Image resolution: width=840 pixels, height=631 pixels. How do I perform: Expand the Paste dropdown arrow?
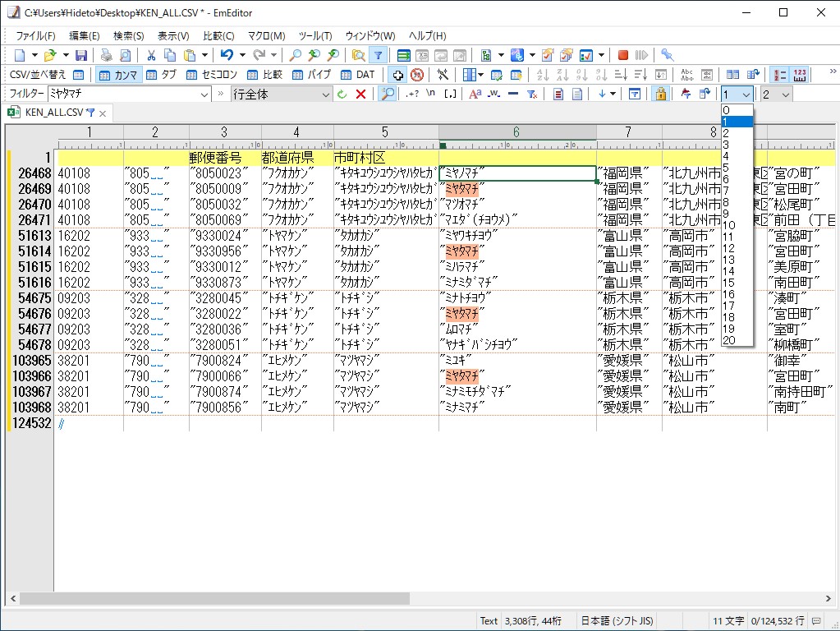[x=204, y=55]
